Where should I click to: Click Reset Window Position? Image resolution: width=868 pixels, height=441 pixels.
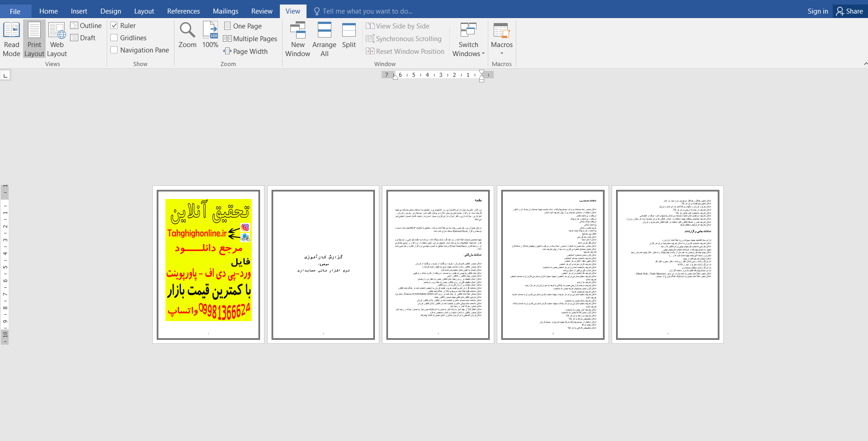click(x=405, y=52)
